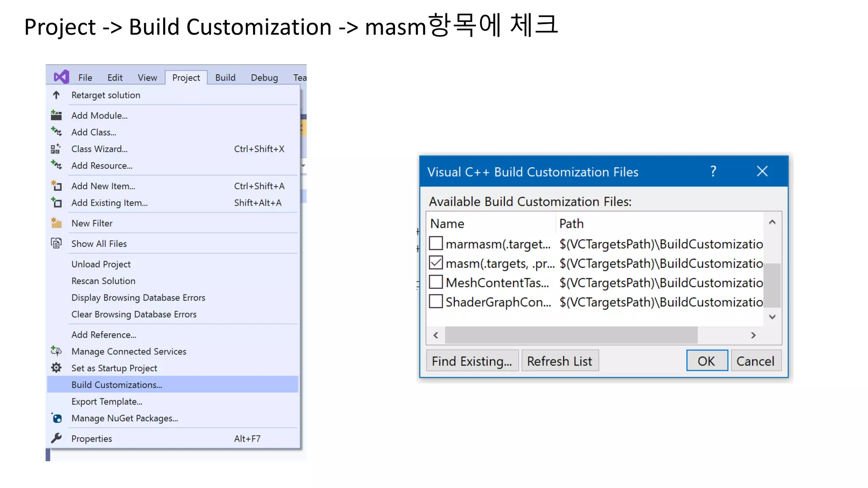Click the Name column header
The image size is (868, 488).
pos(491,223)
